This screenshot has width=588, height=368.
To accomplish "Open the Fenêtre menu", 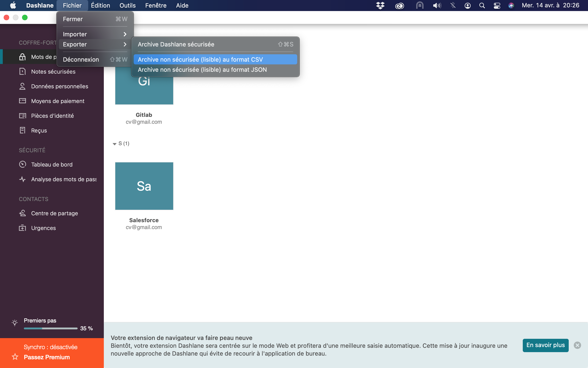I will click(156, 5).
